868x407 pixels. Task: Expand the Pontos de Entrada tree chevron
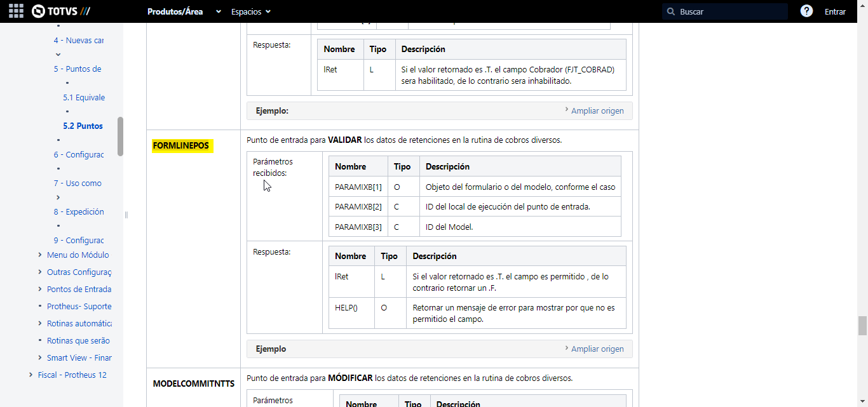tap(41, 290)
